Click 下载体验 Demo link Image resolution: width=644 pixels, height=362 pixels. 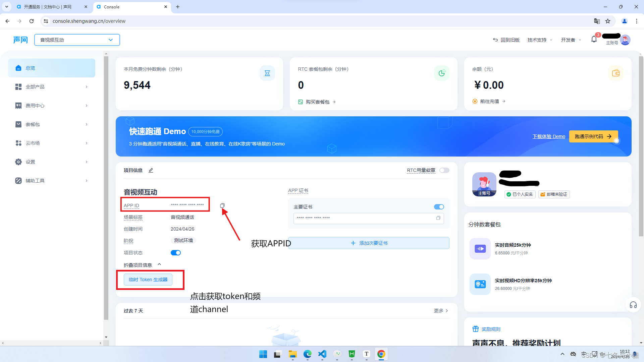pyautogui.click(x=549, y=136)
